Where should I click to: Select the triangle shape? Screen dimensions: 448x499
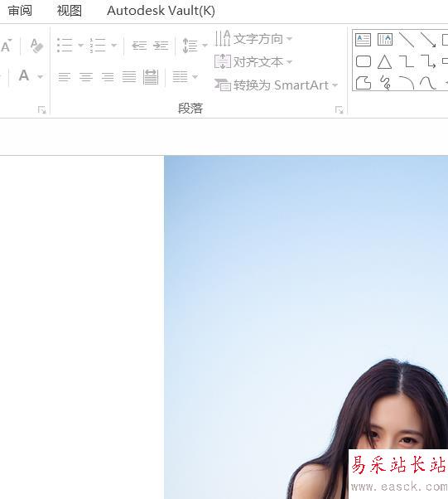pyautogui.click(x=384, y=61)
